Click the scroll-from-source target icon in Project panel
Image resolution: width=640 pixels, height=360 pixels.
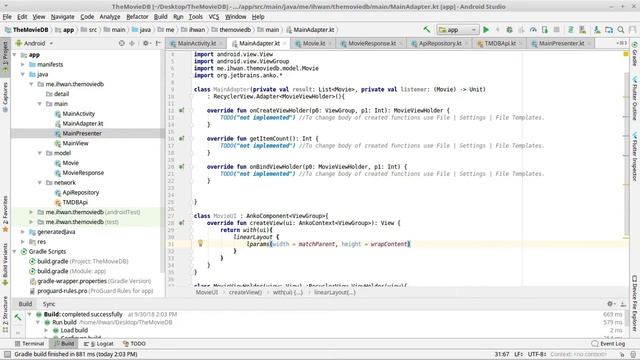[122, 43]
